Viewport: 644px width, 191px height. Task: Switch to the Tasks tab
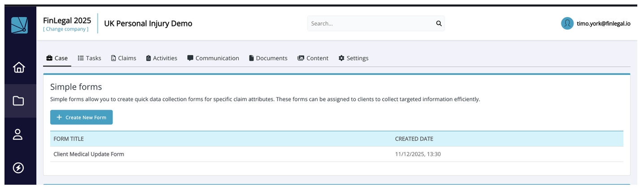coord(89,58)
